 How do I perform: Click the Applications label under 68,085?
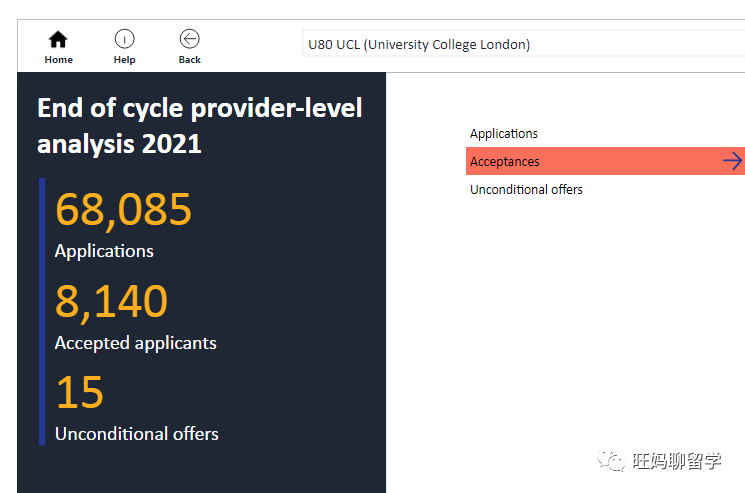[104, 251]
